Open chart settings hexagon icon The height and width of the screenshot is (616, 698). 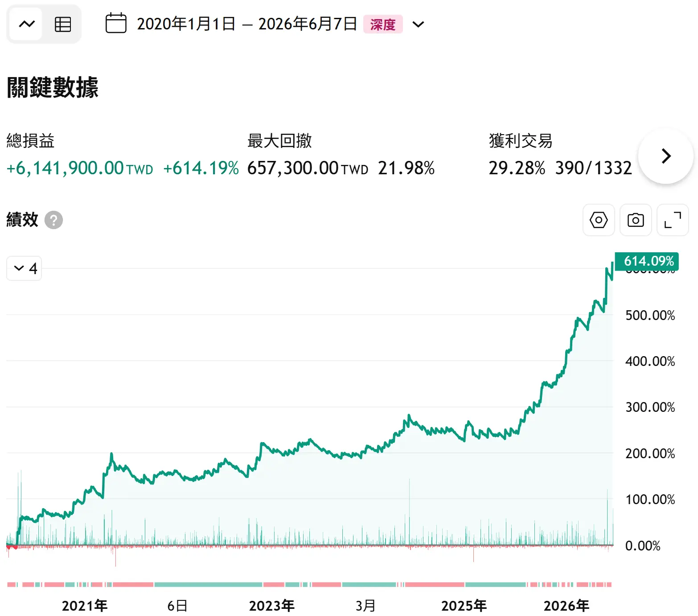pos(599,220)
